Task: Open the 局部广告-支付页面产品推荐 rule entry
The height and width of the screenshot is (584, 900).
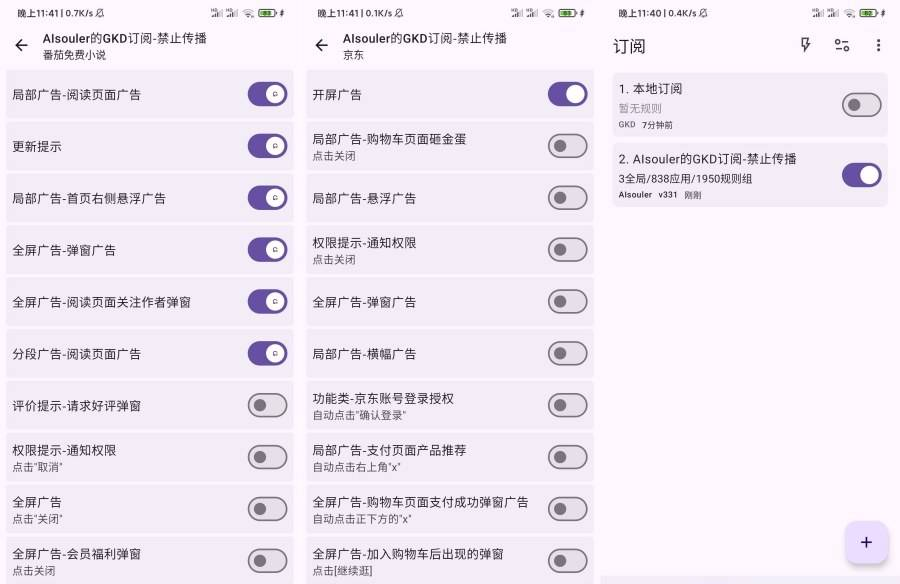Action: coord(420,457)
